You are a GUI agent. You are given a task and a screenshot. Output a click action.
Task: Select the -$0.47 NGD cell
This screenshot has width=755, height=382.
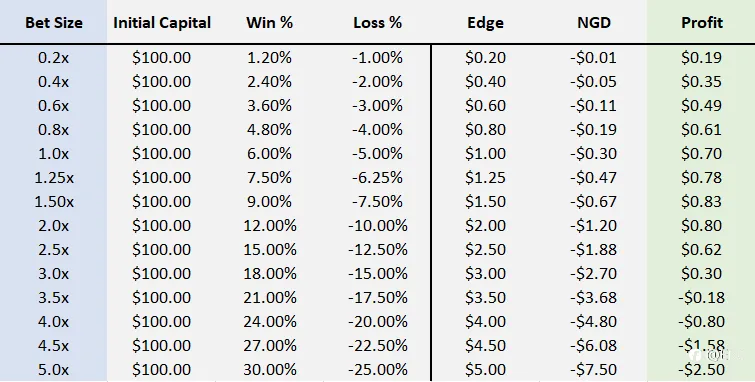point(594,178)
